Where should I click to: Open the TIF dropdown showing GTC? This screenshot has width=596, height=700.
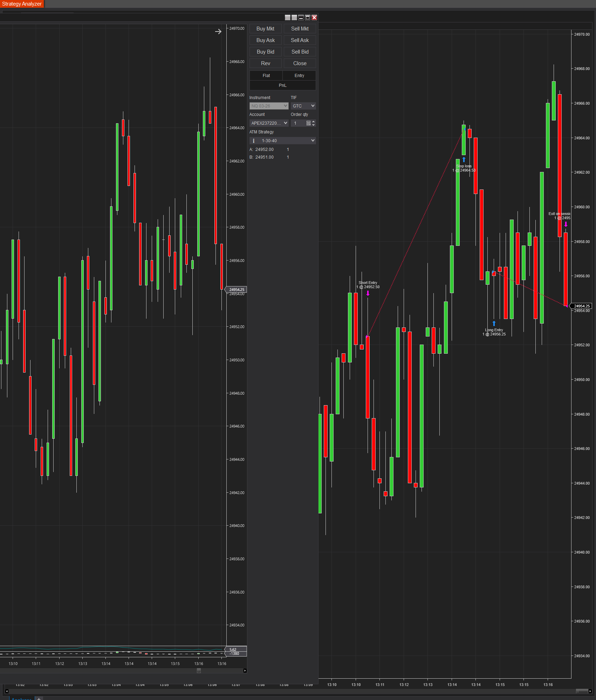(x=303, y=106)
